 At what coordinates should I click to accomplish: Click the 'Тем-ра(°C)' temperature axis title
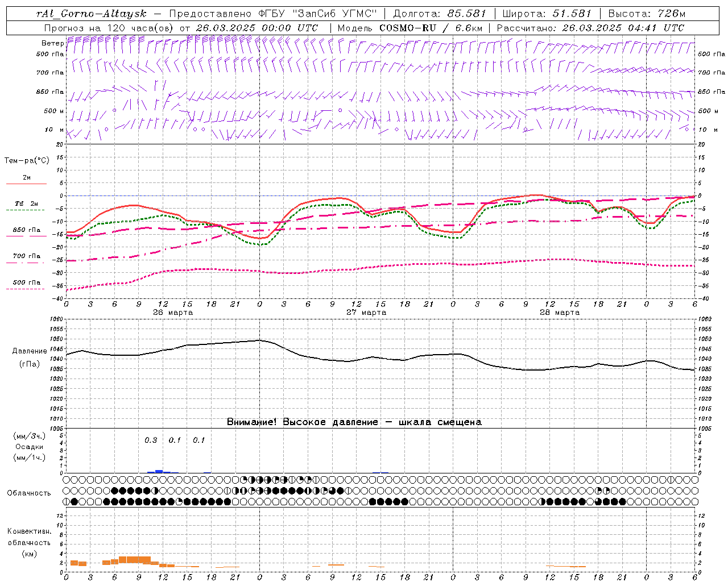tap(27, 161)
